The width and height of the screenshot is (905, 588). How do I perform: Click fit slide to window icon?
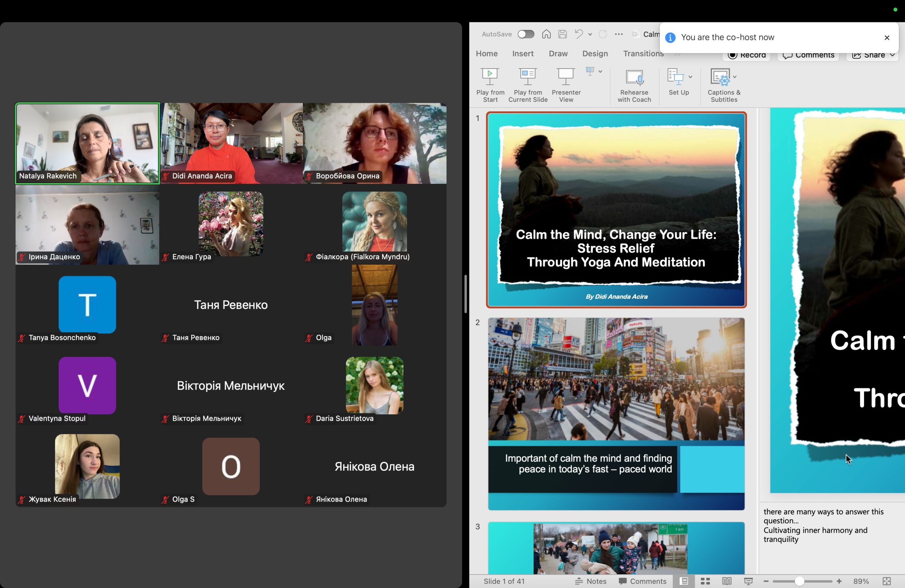point(886,581)
